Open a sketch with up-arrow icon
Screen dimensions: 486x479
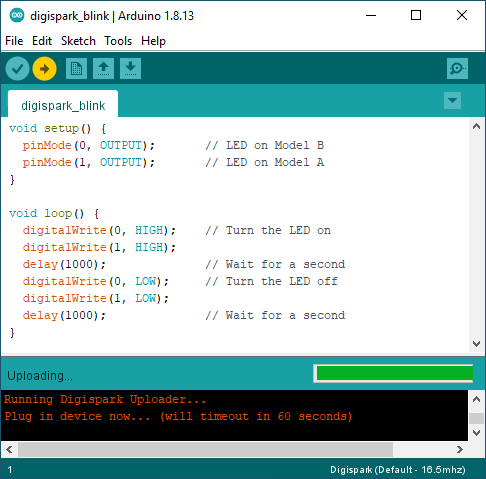103,69
